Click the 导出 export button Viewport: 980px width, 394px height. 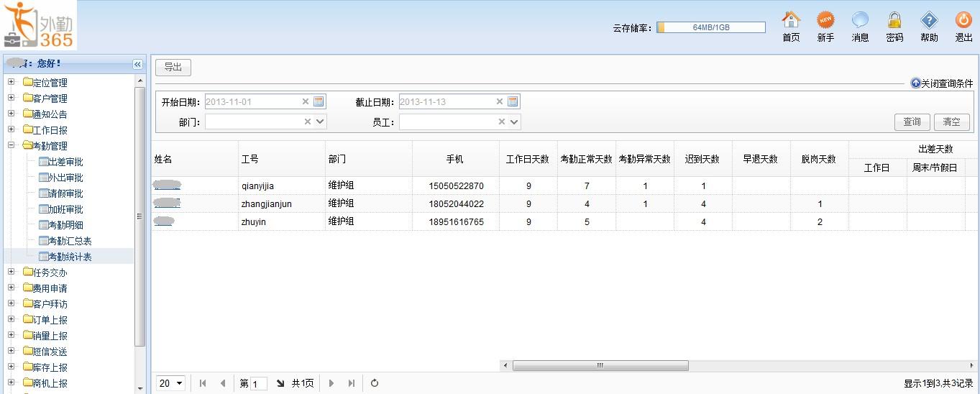coord(173,68)
